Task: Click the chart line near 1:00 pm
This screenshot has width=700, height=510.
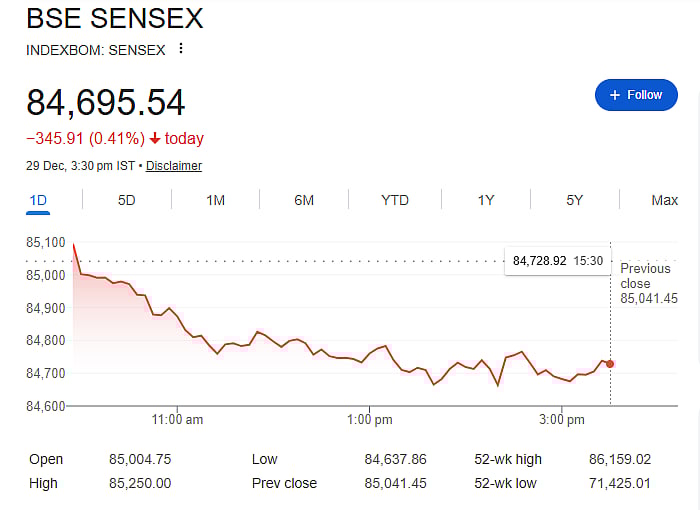Action: point(368,354)
